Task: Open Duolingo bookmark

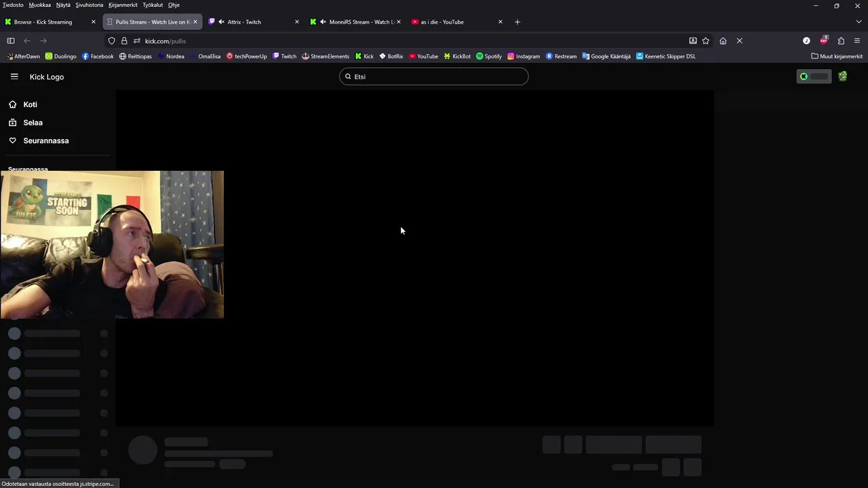Action: click(x=61, y=56)
